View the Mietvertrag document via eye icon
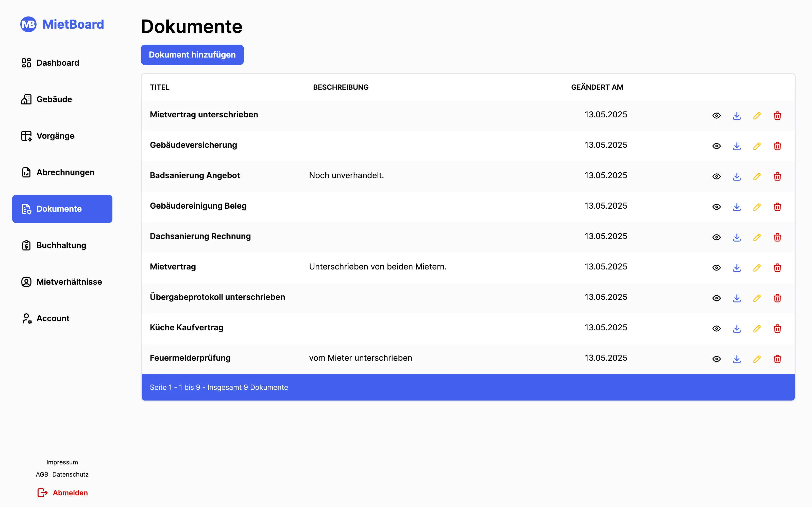Viewport: 812px width, 507px height. [716, 268]
